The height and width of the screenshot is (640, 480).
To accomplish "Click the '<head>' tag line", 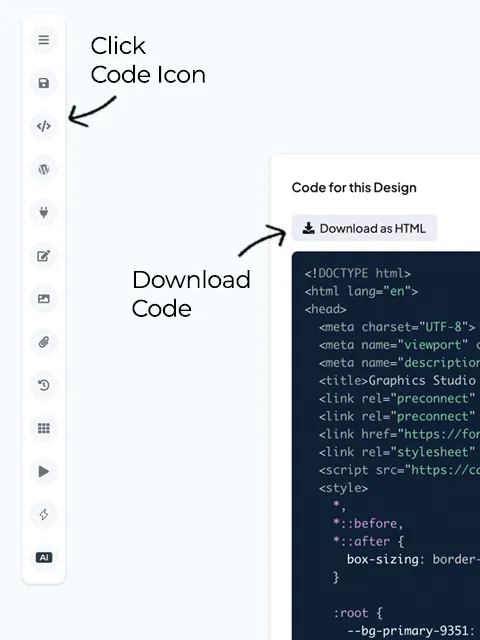I will coord(325,309).
